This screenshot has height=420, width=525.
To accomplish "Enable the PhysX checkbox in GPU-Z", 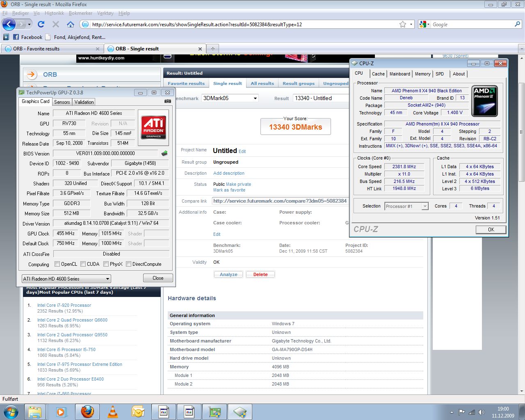I will pos(106,264).
